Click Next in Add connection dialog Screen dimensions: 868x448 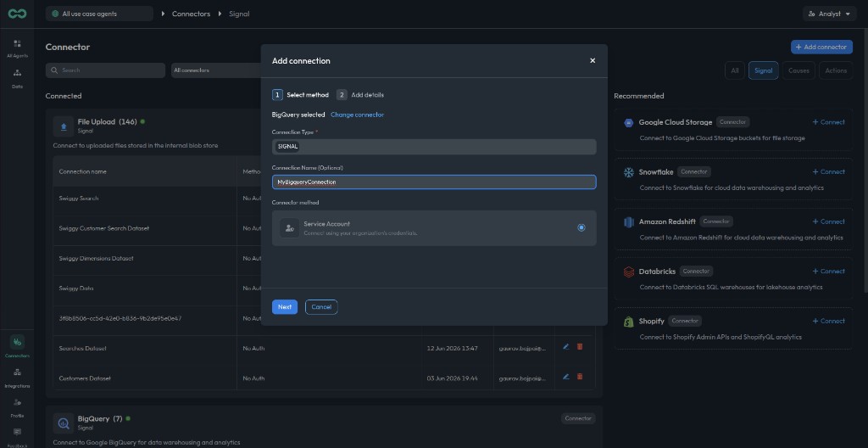285,306
